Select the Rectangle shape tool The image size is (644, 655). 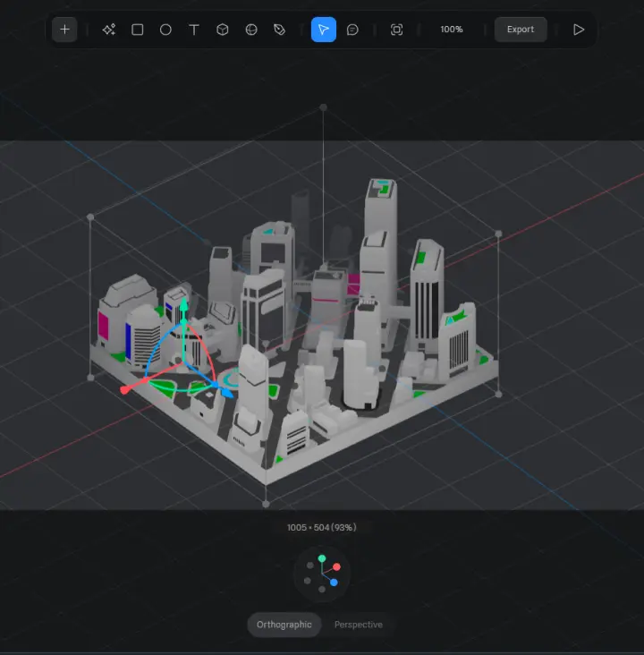(138, 30)
